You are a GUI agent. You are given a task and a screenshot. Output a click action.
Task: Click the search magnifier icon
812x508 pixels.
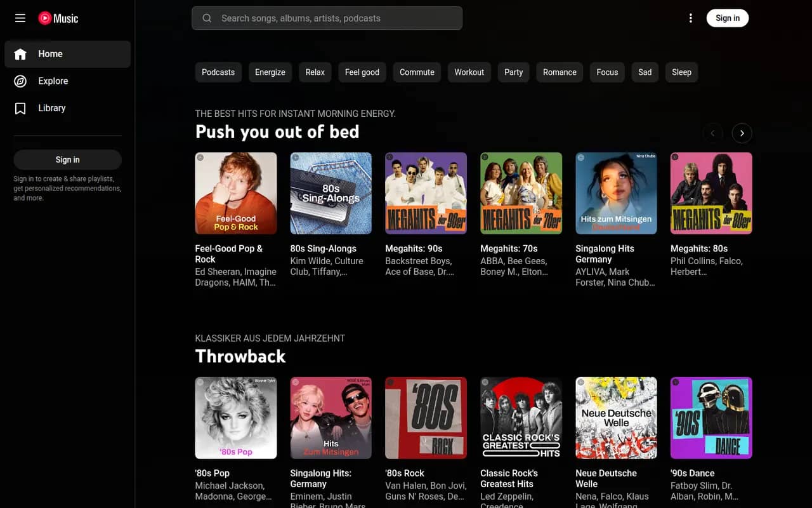pos(207,18)
